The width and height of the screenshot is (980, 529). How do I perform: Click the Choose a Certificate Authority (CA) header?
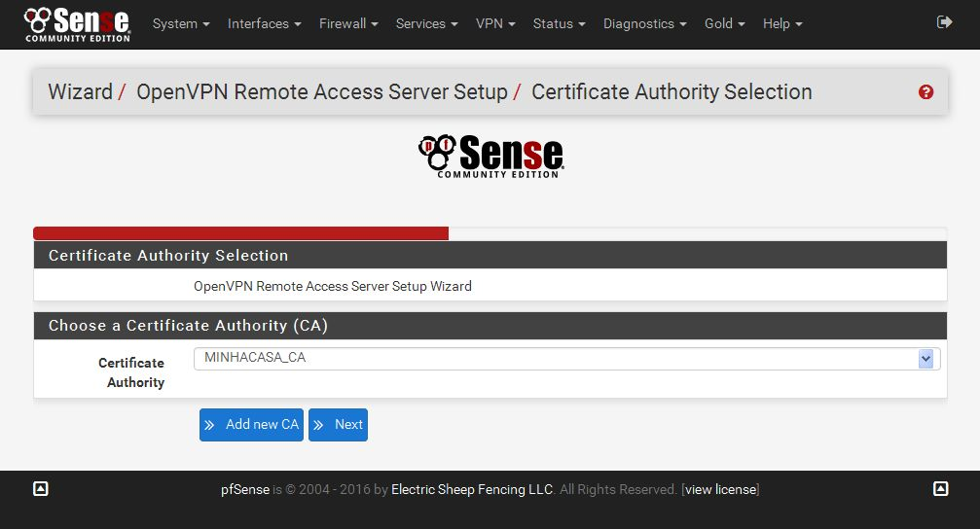coord(490,326)
